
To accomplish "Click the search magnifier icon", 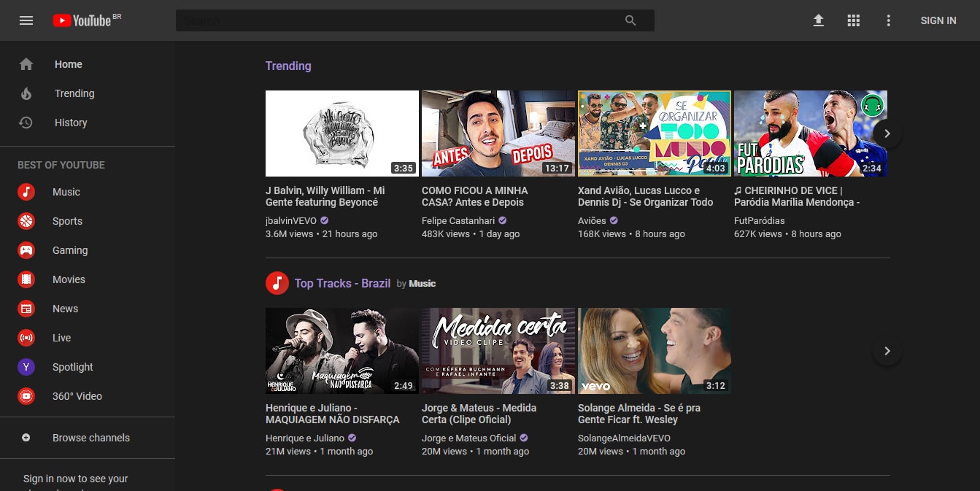I will pyautogui.click(x=630, y=20).
